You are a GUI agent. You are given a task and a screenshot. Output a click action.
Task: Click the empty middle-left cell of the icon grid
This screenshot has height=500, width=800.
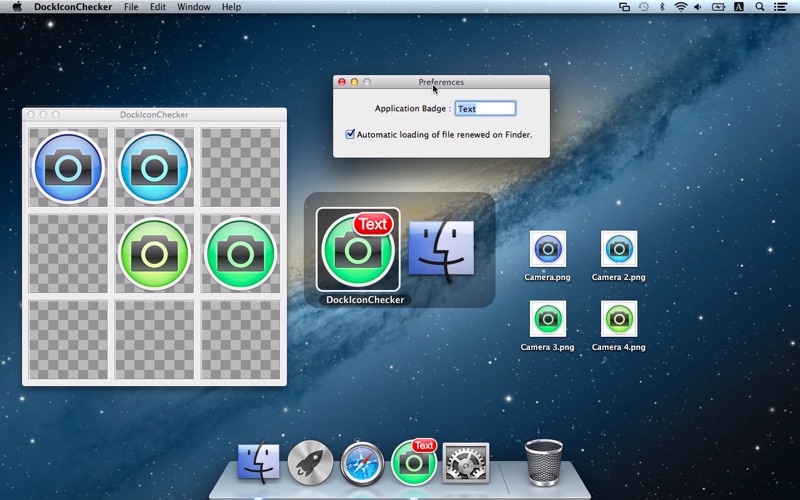[x=68, y=254]
